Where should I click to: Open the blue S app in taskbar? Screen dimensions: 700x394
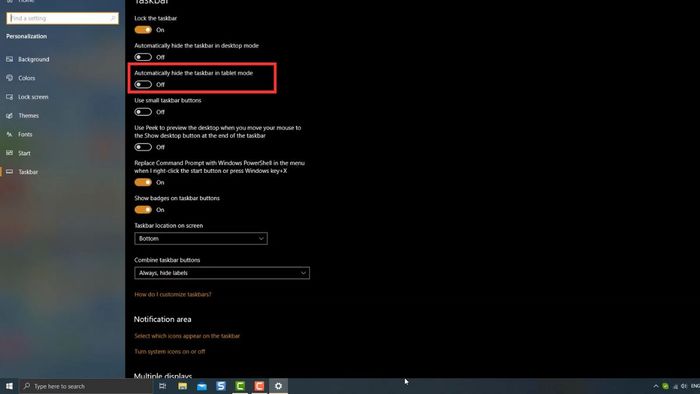[x=221, y=386]
